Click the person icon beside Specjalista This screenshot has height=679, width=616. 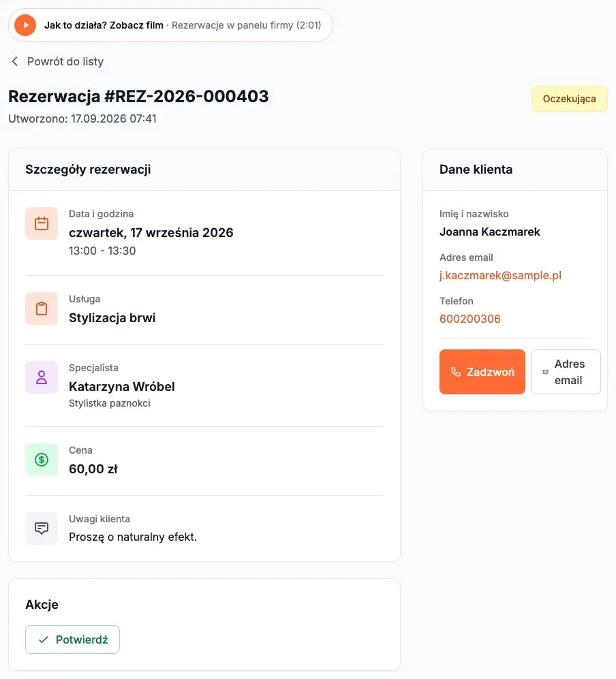tap(42, 377)
